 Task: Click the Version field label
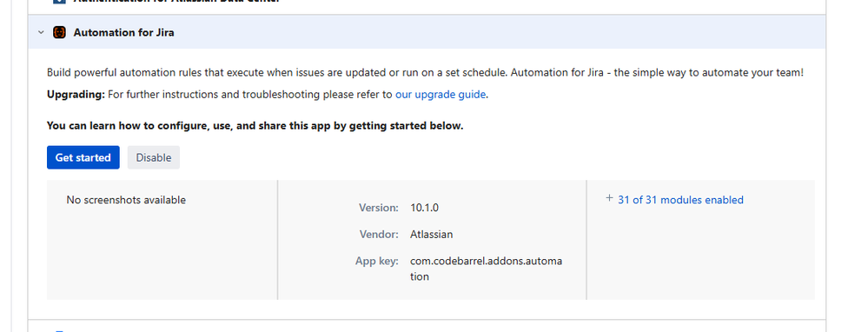379,208
